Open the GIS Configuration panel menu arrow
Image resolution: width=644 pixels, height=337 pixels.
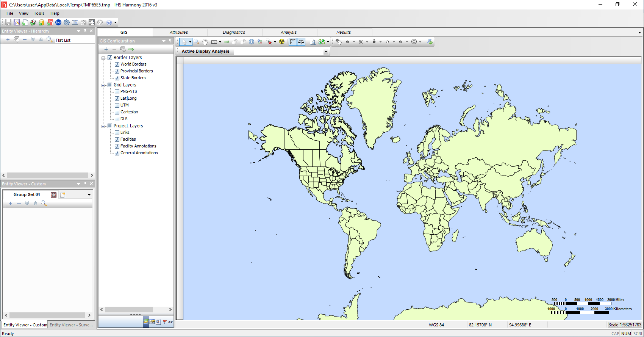point(164,41)
